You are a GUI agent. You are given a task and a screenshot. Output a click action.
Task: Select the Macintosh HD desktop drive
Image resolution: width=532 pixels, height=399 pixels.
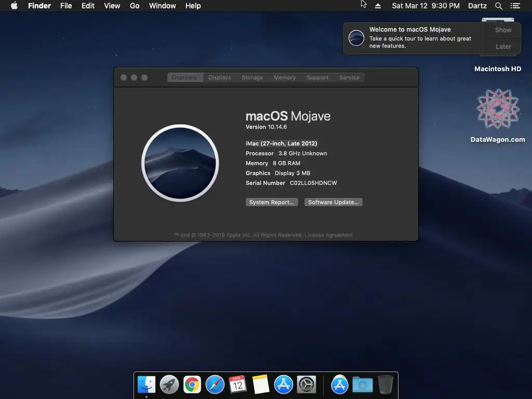(498, 69)
